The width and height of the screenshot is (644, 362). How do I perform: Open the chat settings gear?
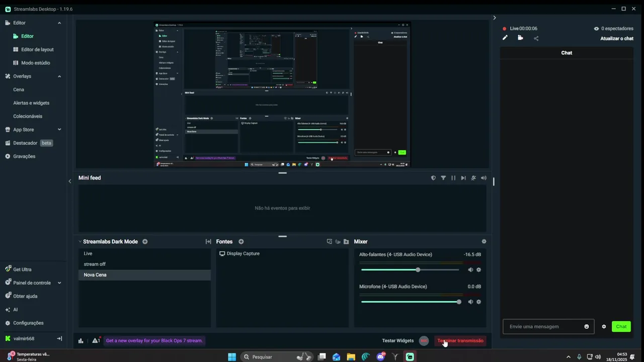(x=604, y=326)
